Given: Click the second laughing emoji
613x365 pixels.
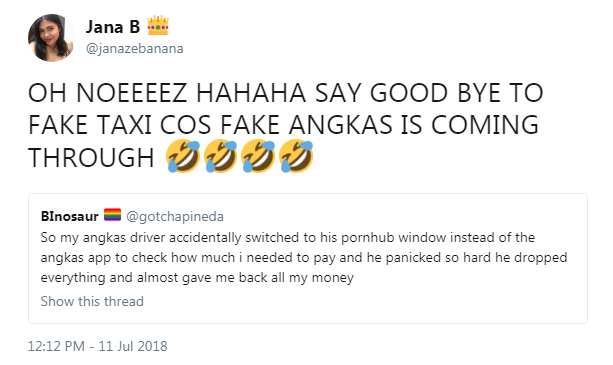Looking at the screenshot, I should tap(220, 156).
